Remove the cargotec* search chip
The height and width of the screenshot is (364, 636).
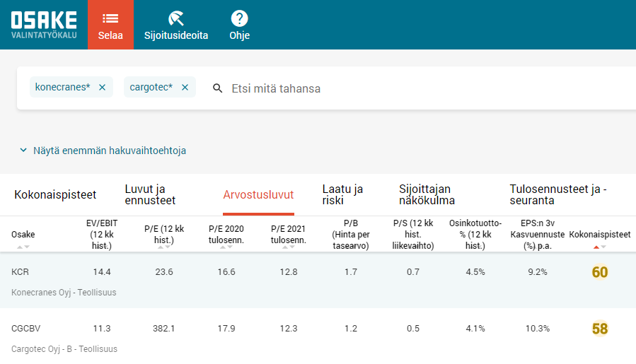[185, 88]
